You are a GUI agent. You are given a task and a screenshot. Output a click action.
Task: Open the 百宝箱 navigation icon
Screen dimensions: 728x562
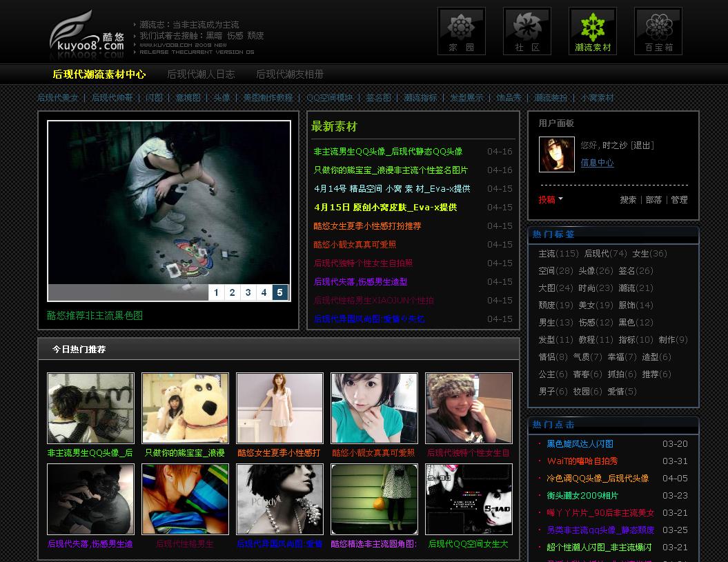click(658, 31)
